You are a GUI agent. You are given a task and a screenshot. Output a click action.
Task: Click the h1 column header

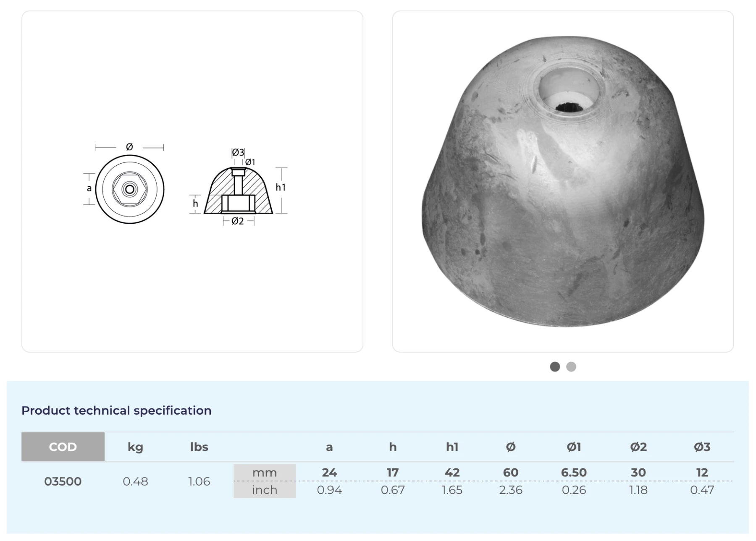pos(452,447)
